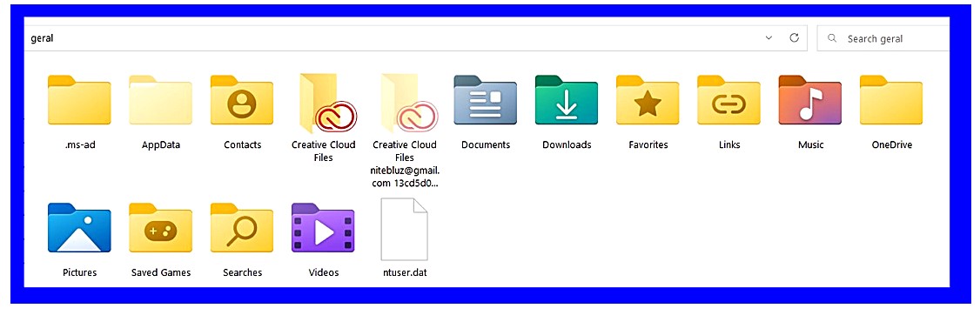The image size is (980, 315).
Task: Click the 'Videos' name label
Action: tap(323, 272)
